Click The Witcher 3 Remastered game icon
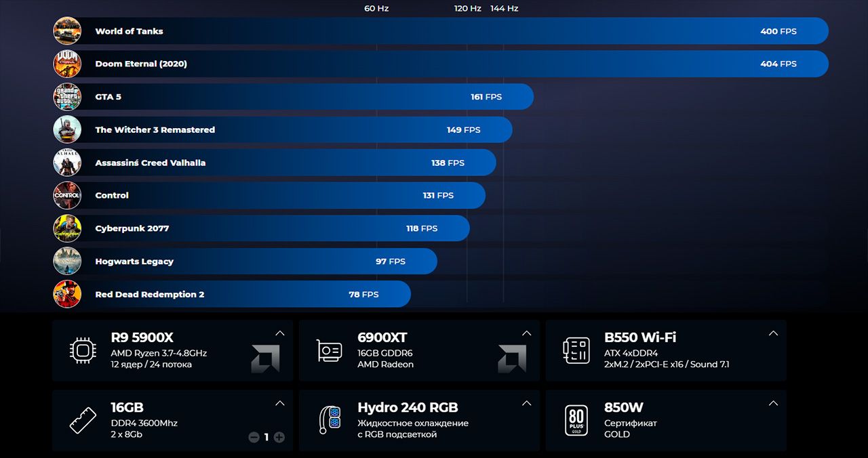 pyautogui.click(x=67, y=129)
